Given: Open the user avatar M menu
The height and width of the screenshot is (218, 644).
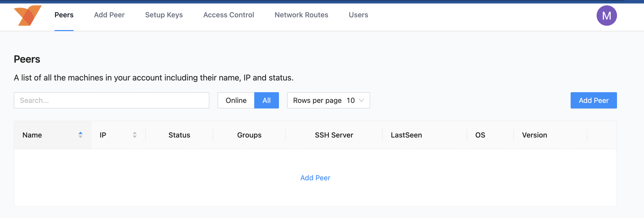Looking at the screenshot, I should coord(607,16).
